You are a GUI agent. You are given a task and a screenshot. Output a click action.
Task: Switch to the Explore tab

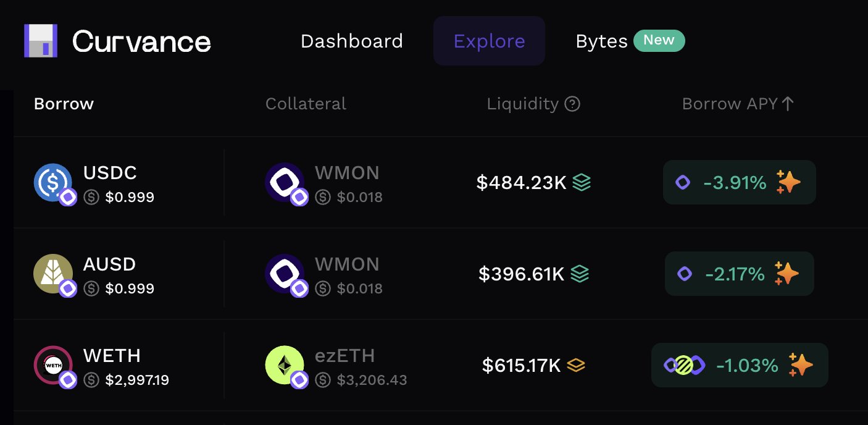(x=489, y=41)
